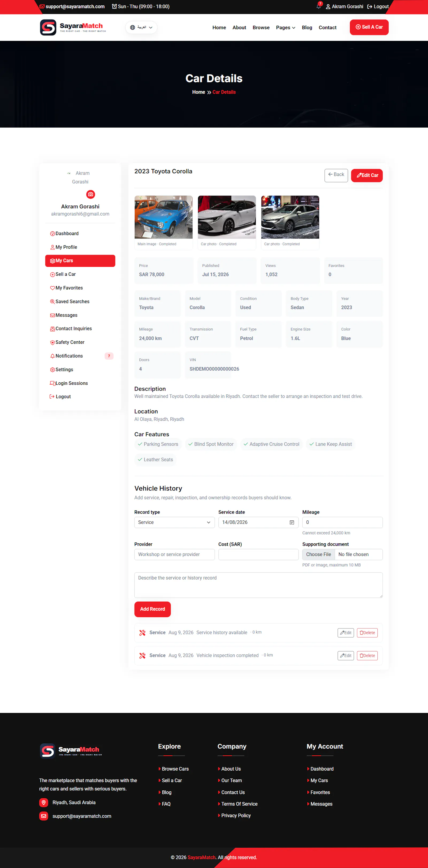Viewport: 428px width, 868px height.
Task: Click the Dashboard gauge icon in sidebar
Action: [x=52, y=234]
